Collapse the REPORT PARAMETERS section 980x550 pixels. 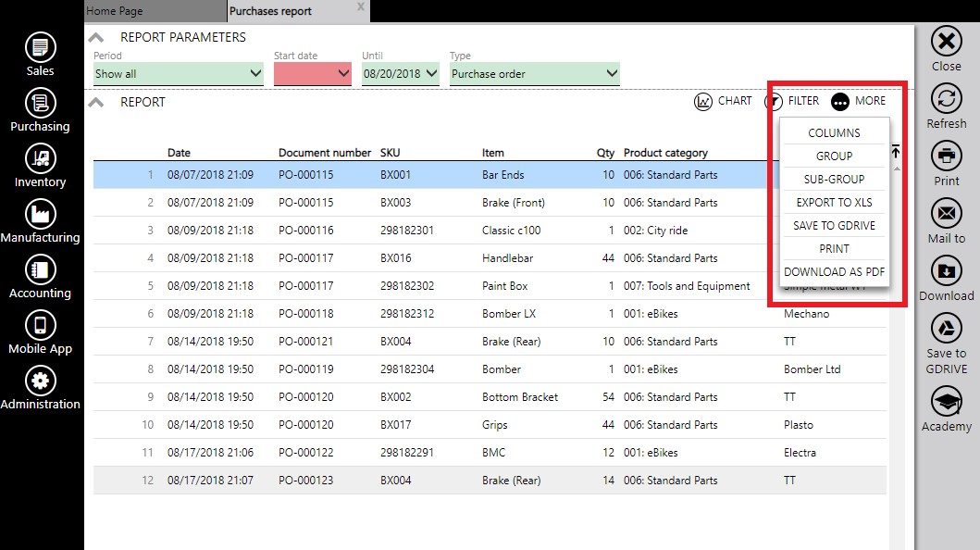click(x=96, y=38)
